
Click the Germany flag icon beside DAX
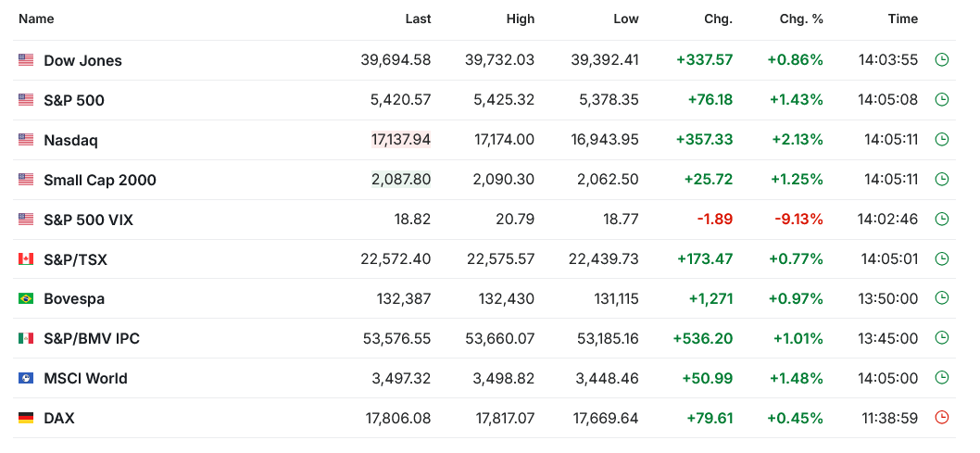click(x=26, y=418)
